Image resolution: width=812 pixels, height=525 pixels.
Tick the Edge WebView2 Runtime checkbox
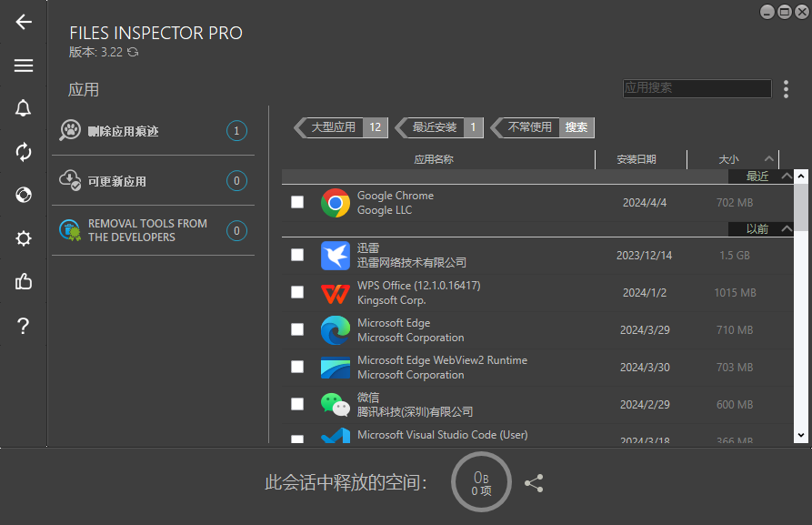click(297, 367)
